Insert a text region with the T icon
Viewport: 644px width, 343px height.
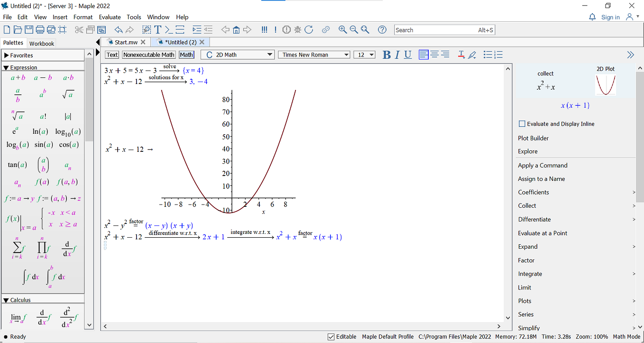point(158,30)
